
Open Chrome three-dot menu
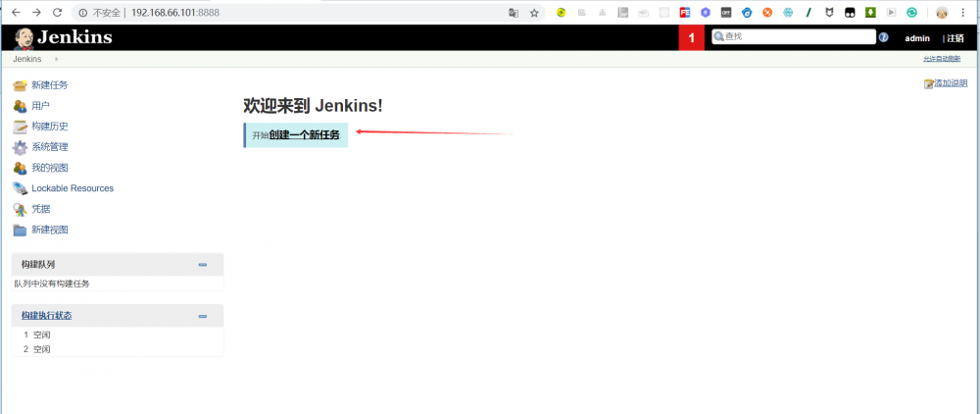click(962, 13)
